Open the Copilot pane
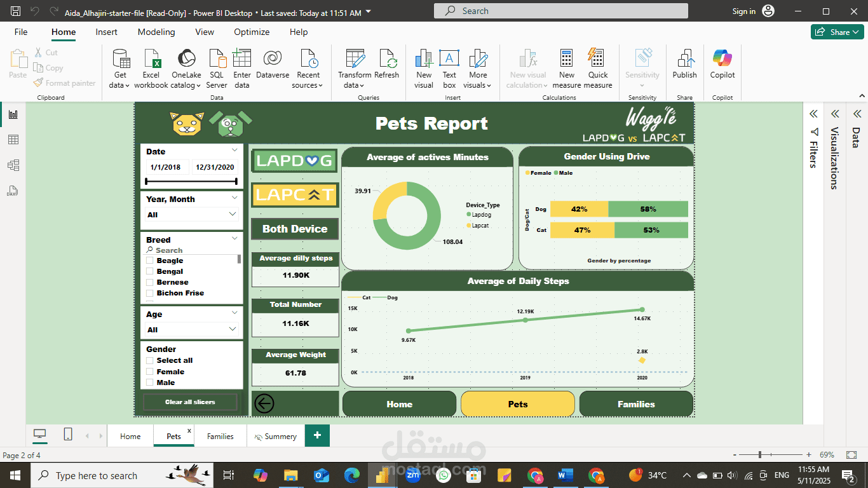Image resolution: width=868 pixels, height=488 pixels. [x=722, y=64]
